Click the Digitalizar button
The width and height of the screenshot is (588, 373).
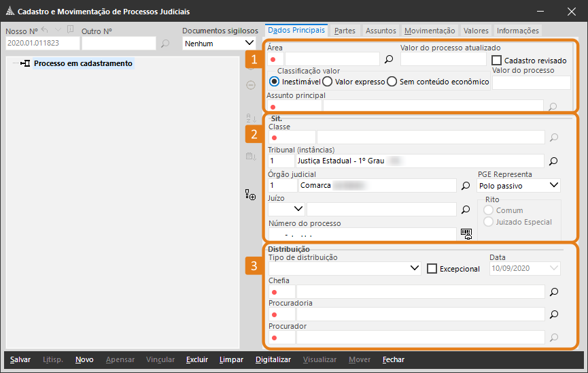(273, 359)
